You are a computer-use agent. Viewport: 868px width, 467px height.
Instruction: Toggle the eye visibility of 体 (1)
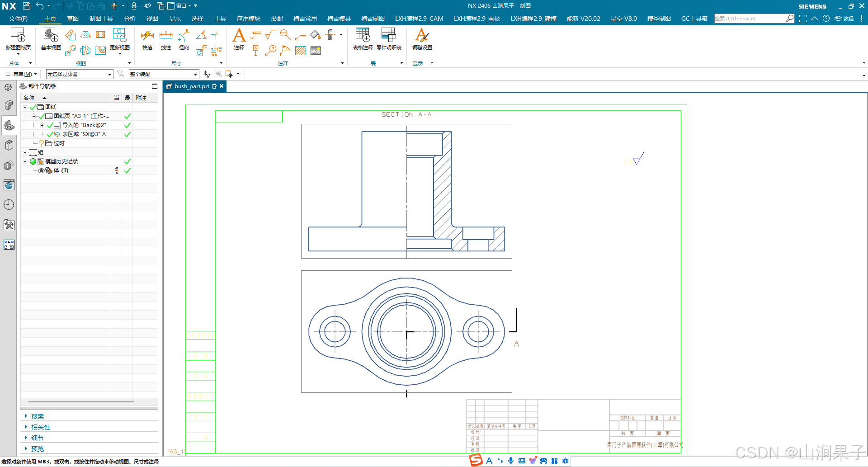coord(41,170)
